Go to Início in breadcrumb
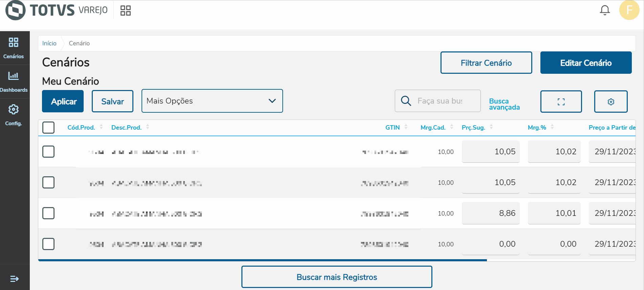This screenshot has height=290, width=644. (x=49, y=43)
